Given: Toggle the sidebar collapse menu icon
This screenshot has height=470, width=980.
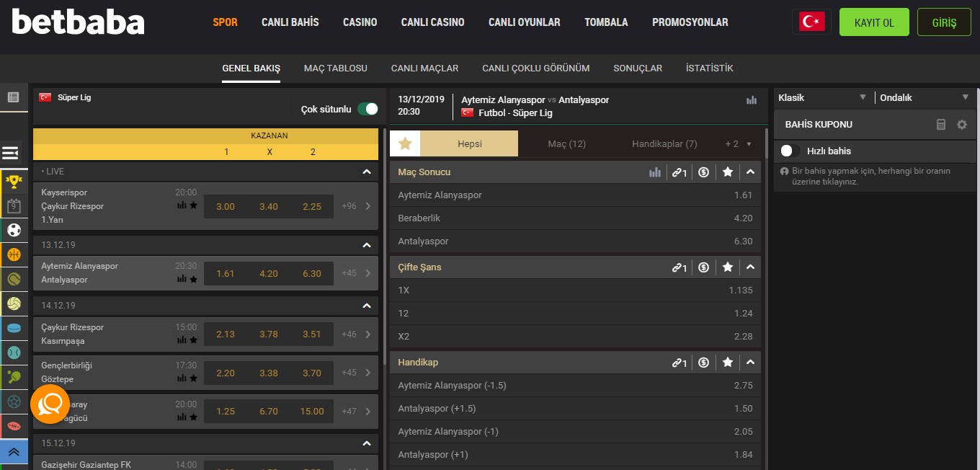Looking at the screenshot, I should pyautogui.click(x=11, y=153).
